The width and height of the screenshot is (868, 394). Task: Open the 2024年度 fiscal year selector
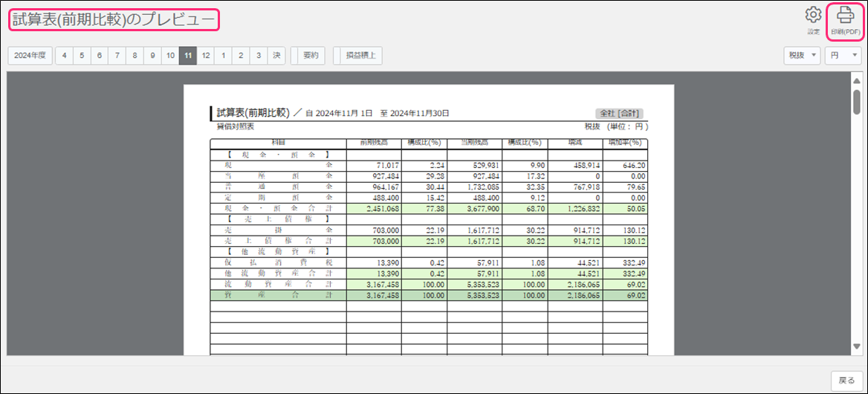pos(30,56)
